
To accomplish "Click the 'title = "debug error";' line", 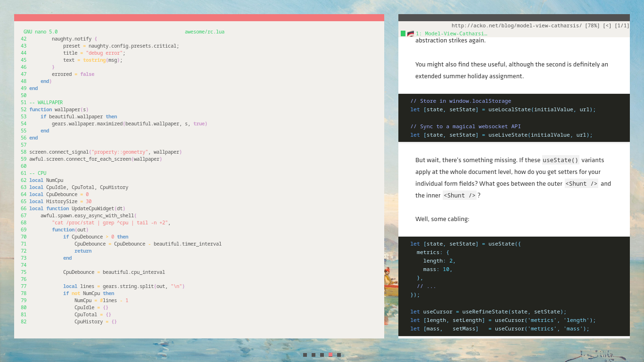I will point(94,53).
